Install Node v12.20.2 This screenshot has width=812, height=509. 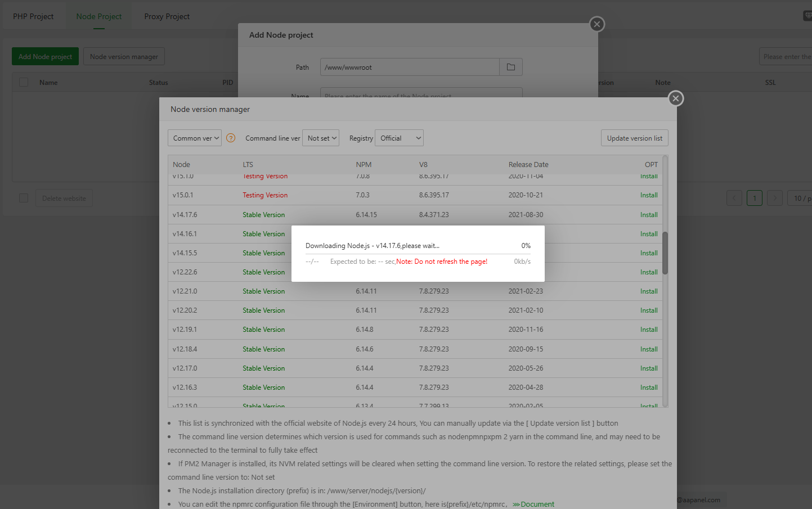click(x=649, y=310)
